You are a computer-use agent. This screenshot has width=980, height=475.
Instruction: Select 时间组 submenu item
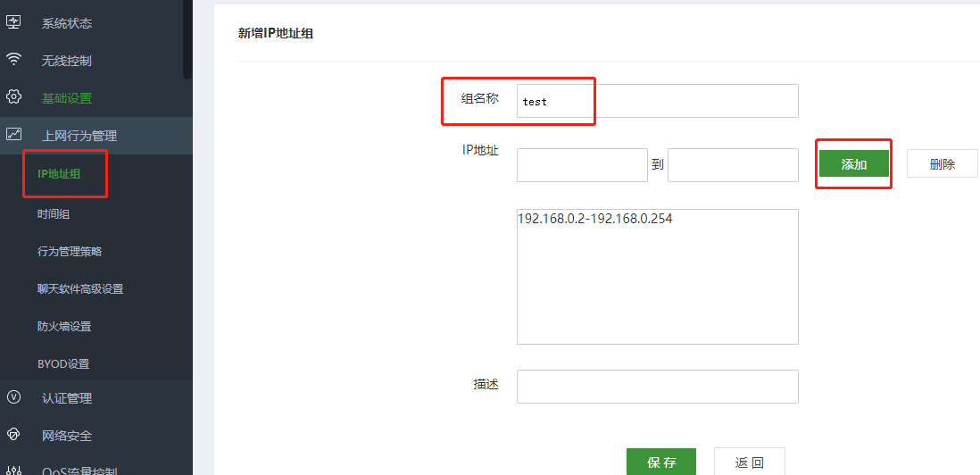[54, 214]
